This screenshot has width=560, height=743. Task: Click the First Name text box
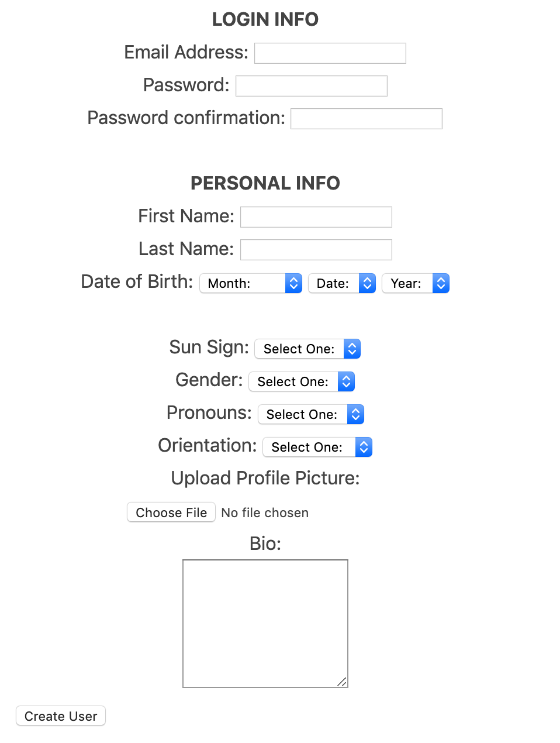point(316,217)
